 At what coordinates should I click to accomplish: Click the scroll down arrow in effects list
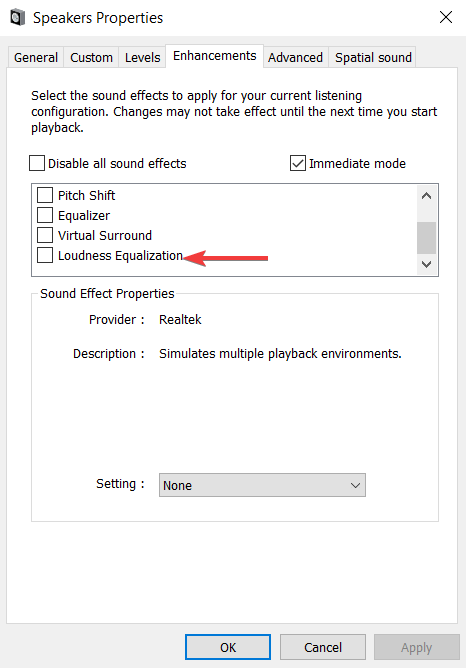click(426, 264)
